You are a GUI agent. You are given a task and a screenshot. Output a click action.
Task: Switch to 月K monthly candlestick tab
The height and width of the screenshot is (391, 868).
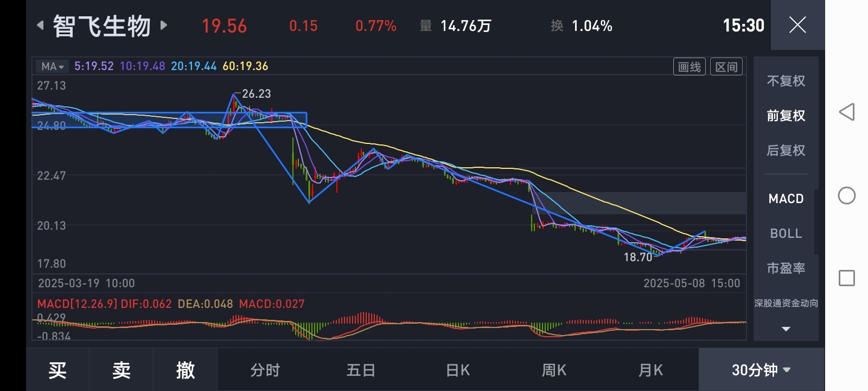click(x=650, y=370)
